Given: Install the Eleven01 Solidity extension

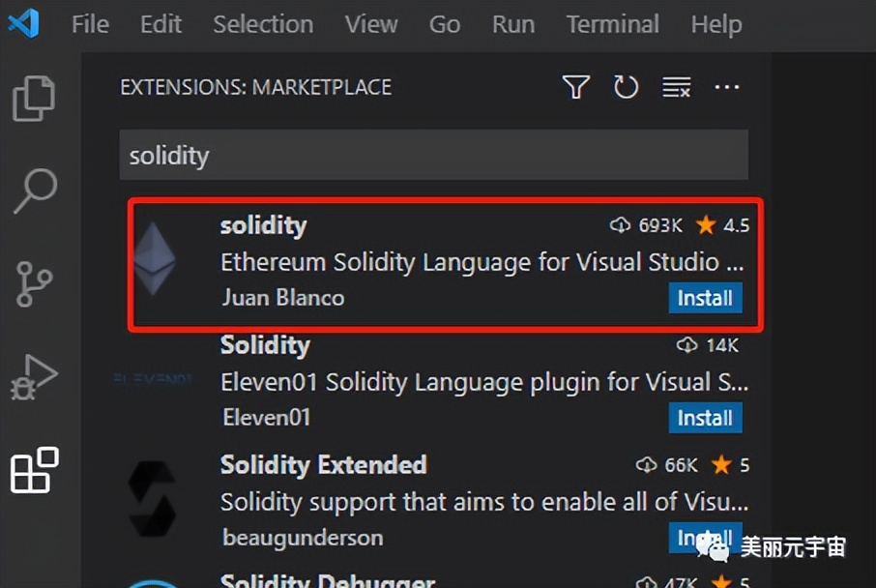Looking at the screenshot, I should click(x=705, y=418).
